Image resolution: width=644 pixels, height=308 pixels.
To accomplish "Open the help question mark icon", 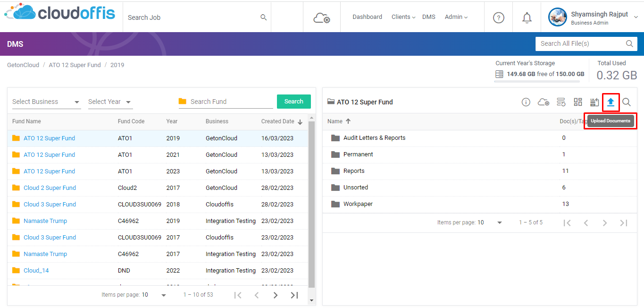I will pyautogui.click(x=499, y=17).
